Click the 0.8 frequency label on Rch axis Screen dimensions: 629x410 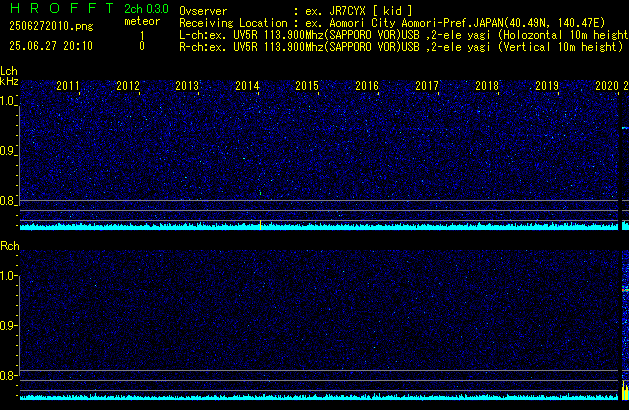pos(8,375)
